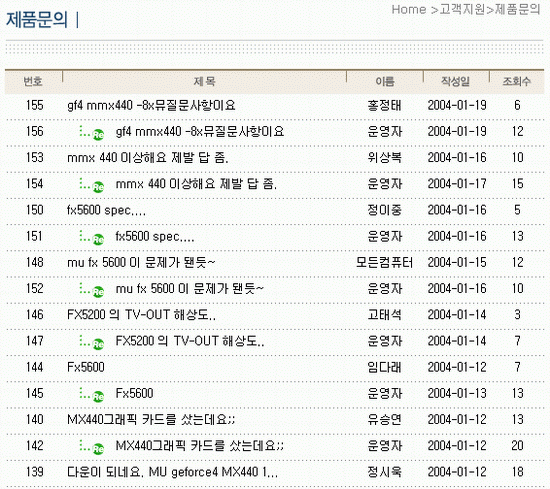Click the Re reply icon in row 156
This screenshot has width=550, height=489.
click(98, 134)
